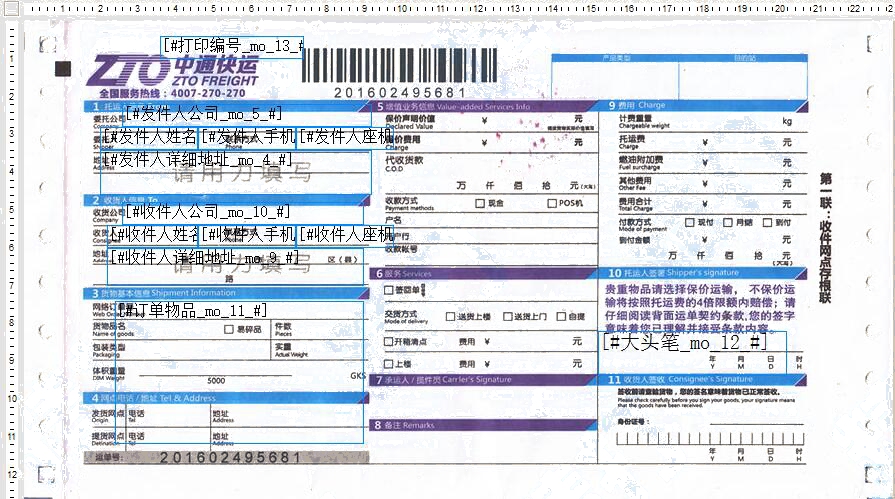
Task: Click the ZTO Freight logo
Action: coord(170,72)
